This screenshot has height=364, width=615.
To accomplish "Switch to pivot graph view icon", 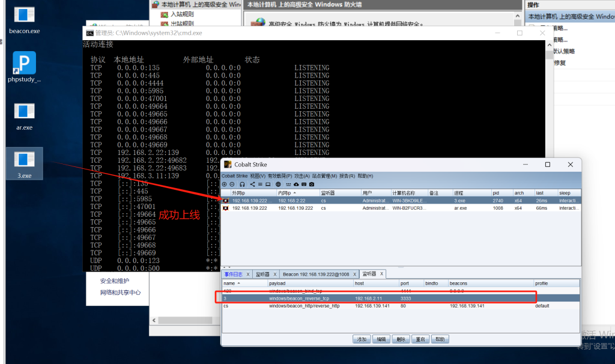I will click(x=252, y=184).
